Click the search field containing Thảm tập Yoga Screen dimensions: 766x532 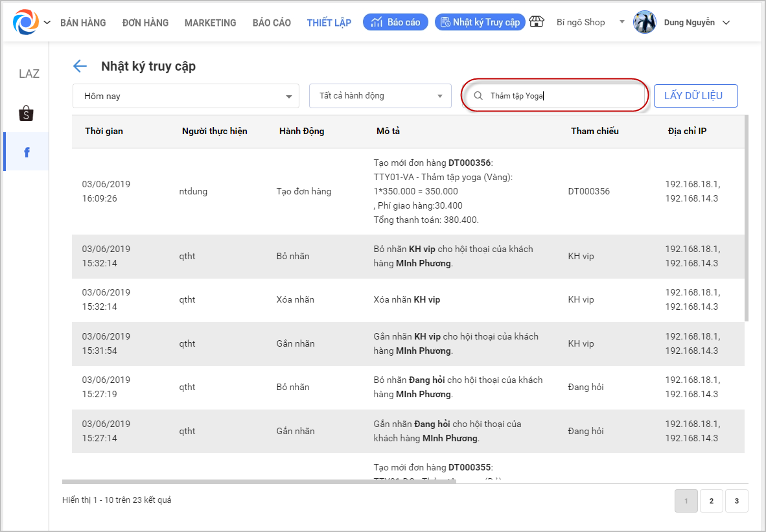pyautogui.click(x=564, y=96)
